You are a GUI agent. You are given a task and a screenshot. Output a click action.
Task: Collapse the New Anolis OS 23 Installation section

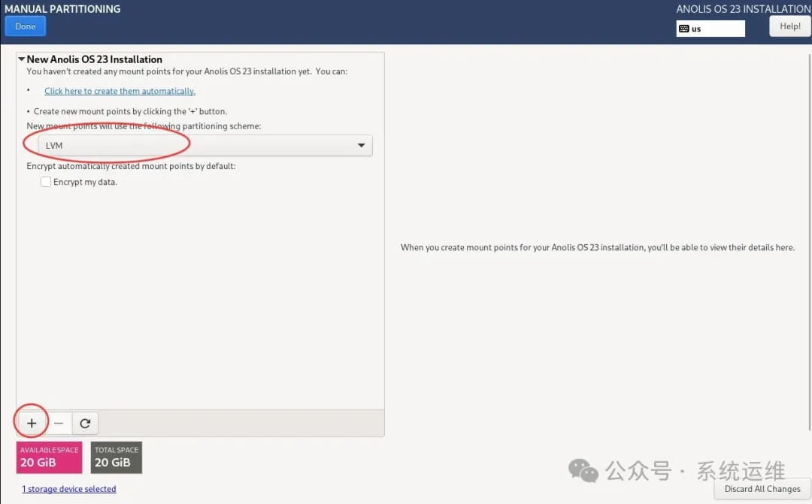tap(21, 59)
